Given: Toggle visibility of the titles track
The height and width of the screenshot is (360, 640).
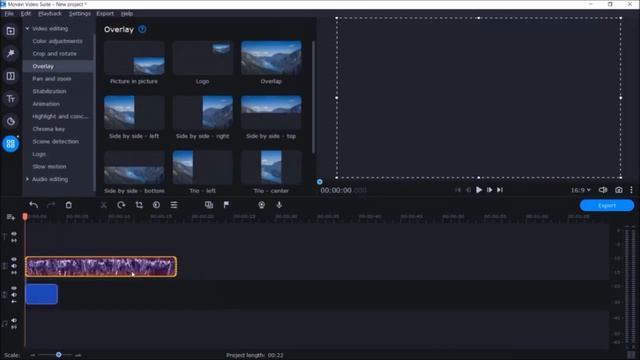Looking at the screenshot, I should tap(14, 234).
